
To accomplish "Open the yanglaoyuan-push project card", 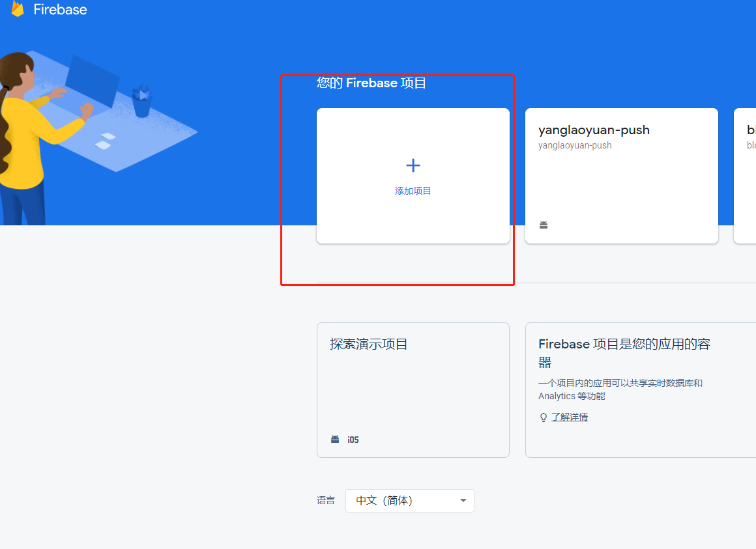I will [621, 175].
